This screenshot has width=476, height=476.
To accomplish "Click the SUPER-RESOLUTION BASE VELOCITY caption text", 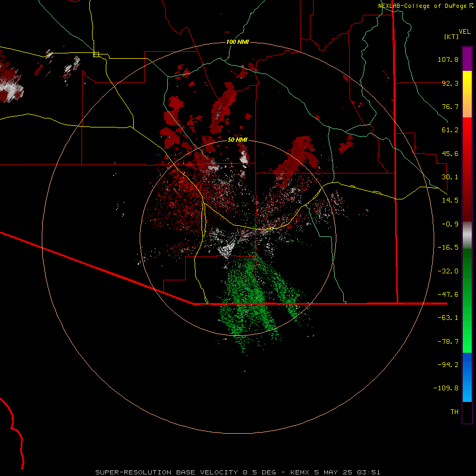I will pyautogui.click(x=167, y=472).
